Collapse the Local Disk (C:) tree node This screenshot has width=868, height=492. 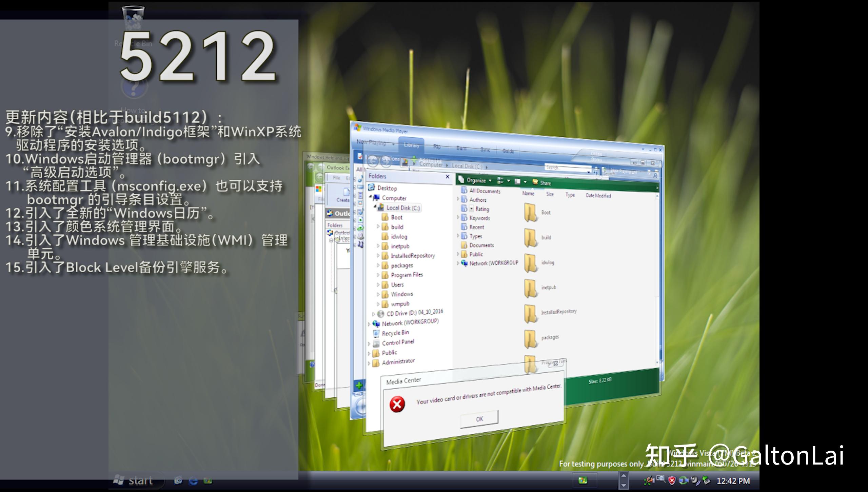[375, 206]
